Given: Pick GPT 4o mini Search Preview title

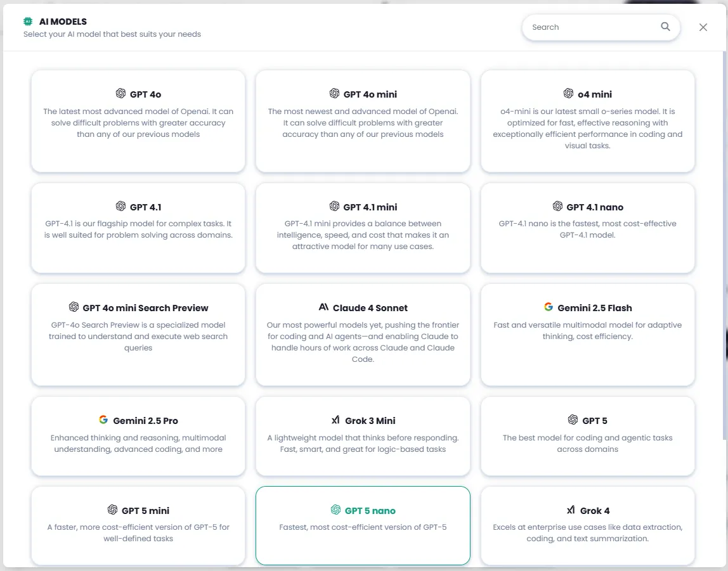Looking at the screenshot, I should [145, 308].
